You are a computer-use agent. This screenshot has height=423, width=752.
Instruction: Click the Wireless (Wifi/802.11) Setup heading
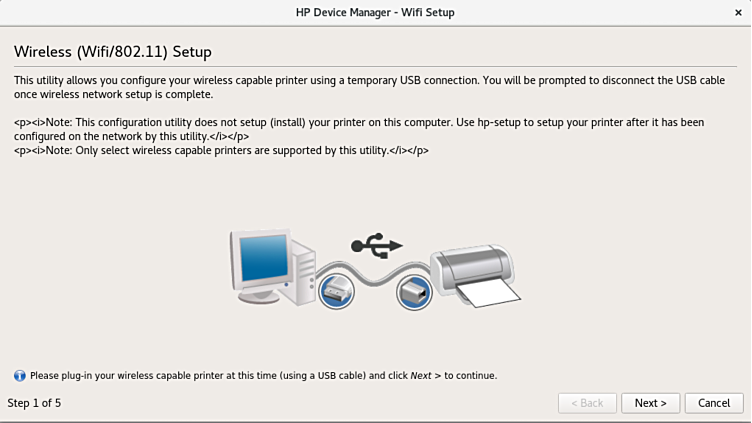click(x=112, y=50)
